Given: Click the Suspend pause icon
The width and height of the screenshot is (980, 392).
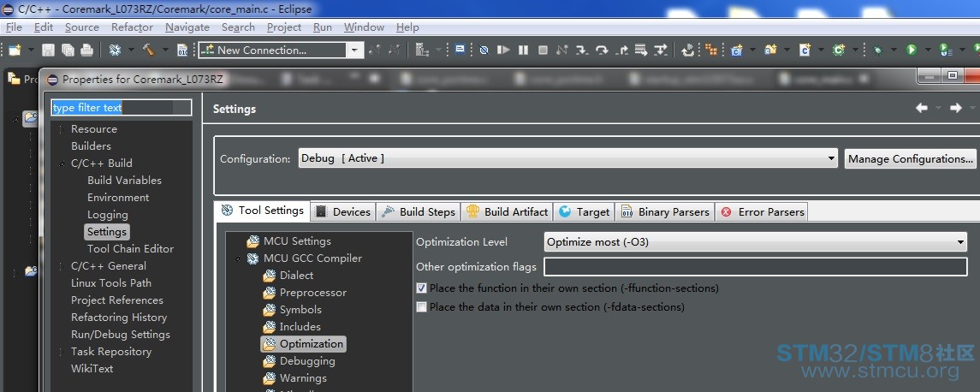Looking at the screenshot, I should [524, 50].
